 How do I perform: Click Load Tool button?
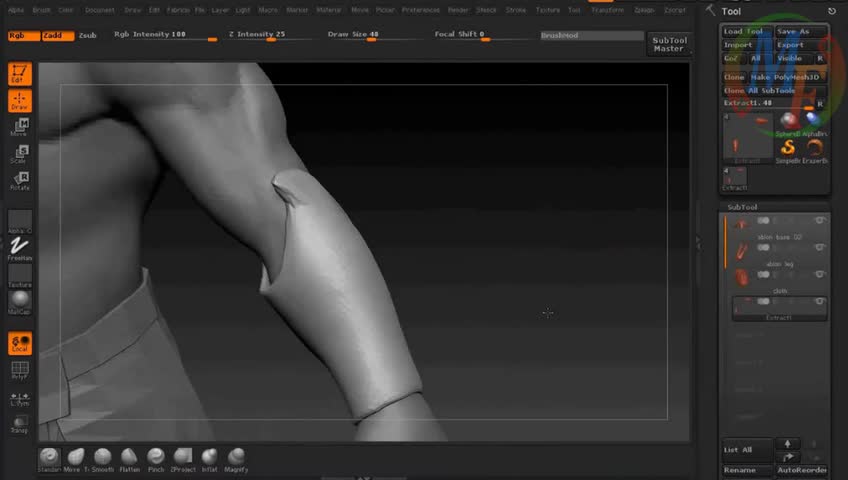pyautogui.click(x=747, y=31)
